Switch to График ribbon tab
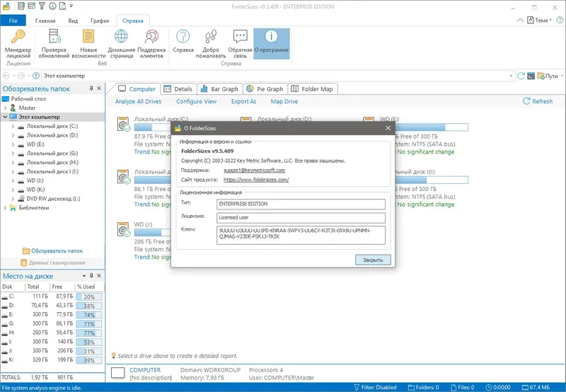The height and width of the screenshot is (392, 566). (x=100, y=21)
